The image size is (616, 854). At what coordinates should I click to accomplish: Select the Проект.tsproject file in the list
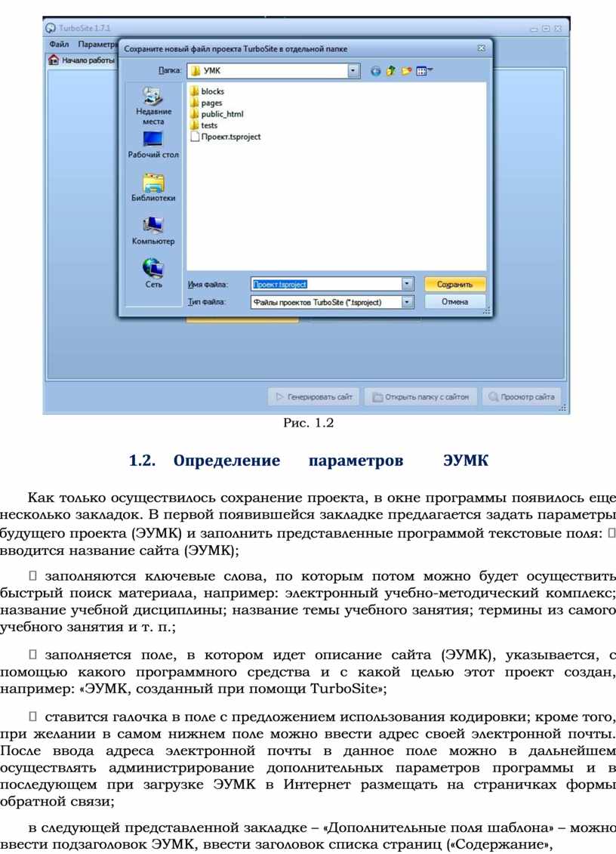pyautogui.click(x=226, y=137)
